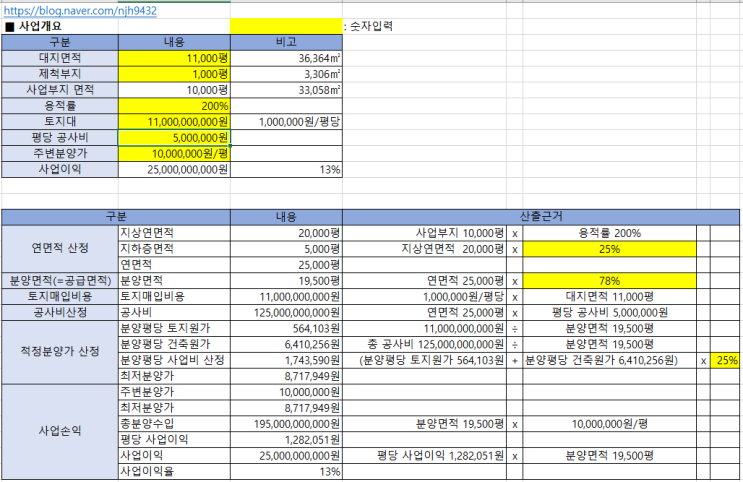Click the yellow legend cell beside 숫자입력
The width and height of the screenshot is (743, 482).
pos(286,27)
